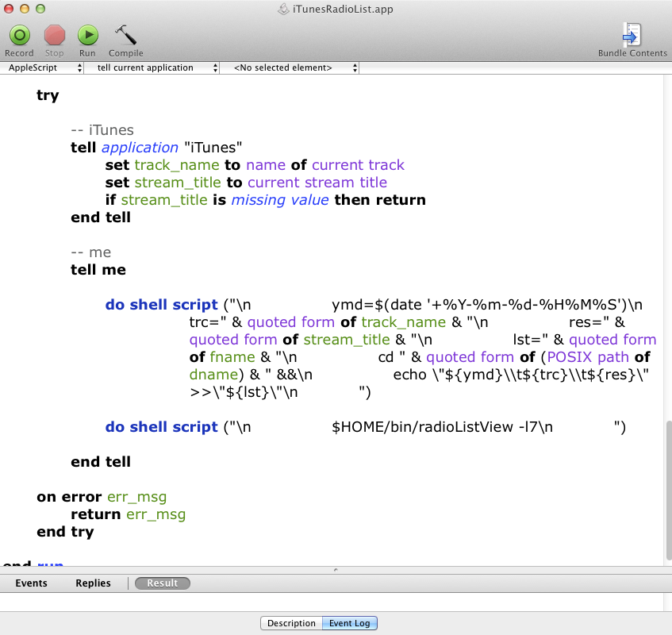The image size is (672, 635).
Task: Toggle the Result log filter
Action: pos(162,583)
